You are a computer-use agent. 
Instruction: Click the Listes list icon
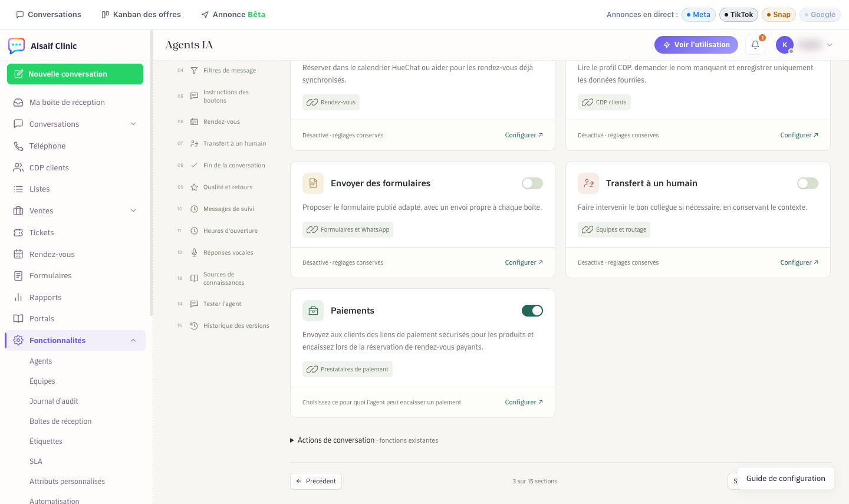point(18,189)
